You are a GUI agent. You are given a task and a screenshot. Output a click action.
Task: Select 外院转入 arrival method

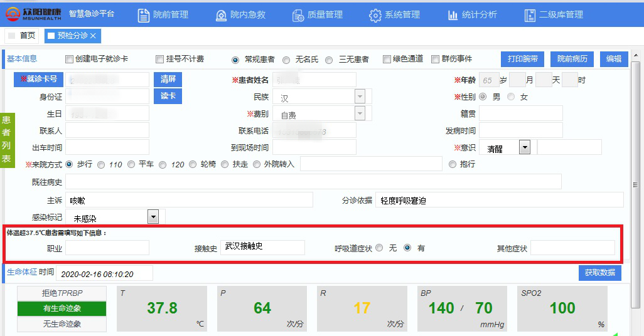tap(257, 164)
